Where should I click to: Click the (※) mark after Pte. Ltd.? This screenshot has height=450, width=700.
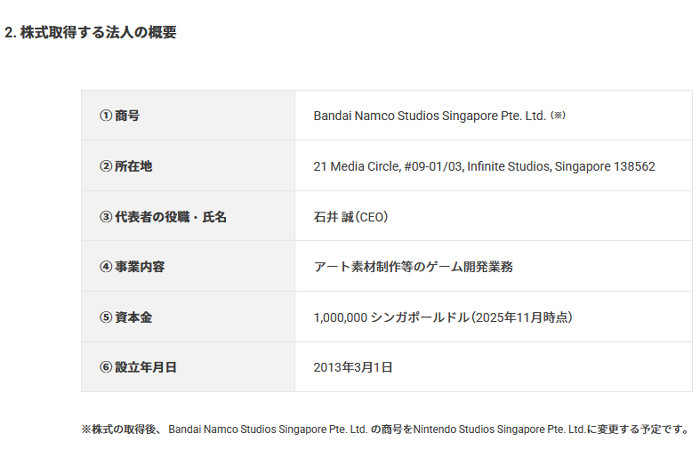click(x=558, y=115)
